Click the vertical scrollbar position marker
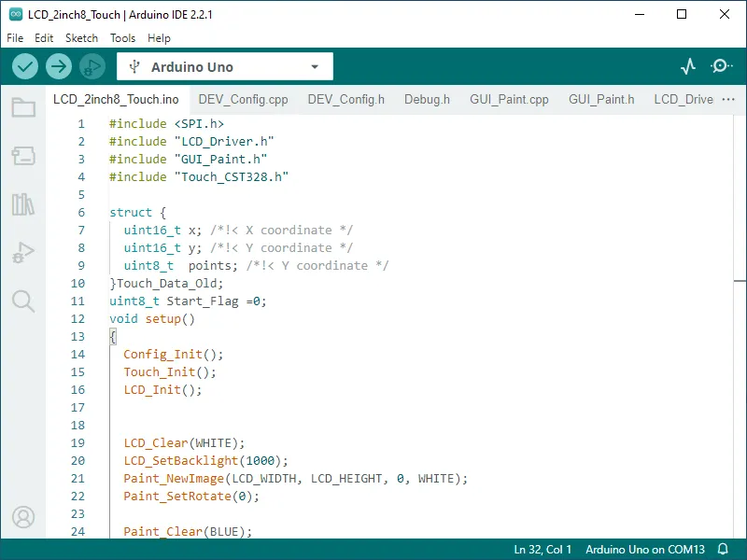 tap(740, 281)
